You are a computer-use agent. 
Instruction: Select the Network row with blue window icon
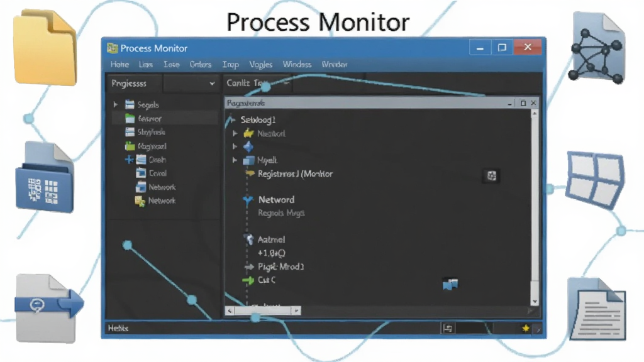point(155,187)
